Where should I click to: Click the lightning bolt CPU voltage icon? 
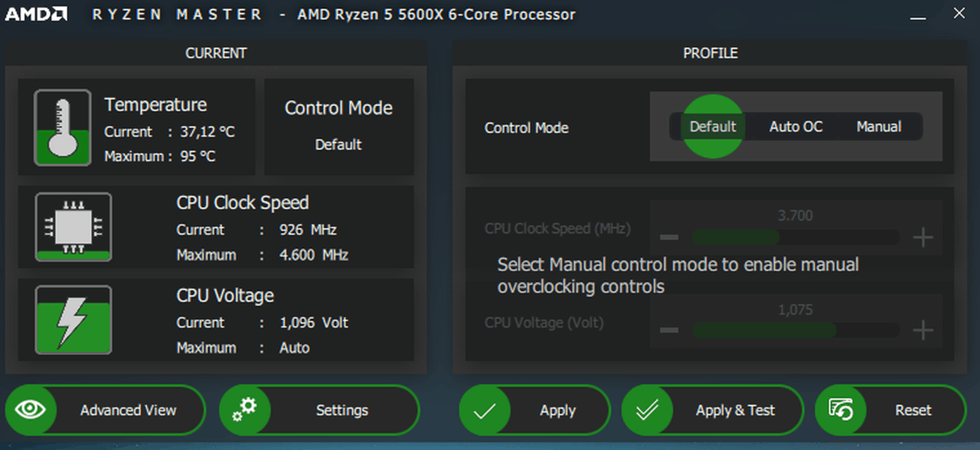point(73,320)
